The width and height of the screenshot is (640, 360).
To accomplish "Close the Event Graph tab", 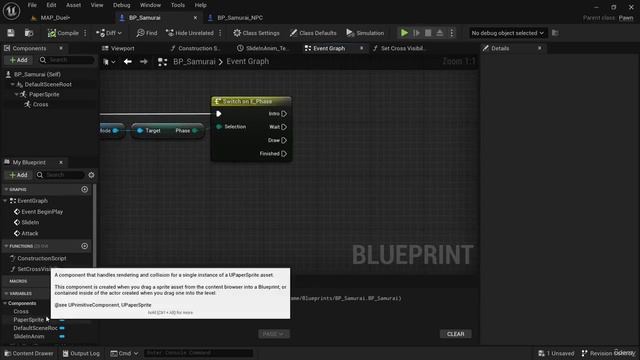I will coord(361,49).
